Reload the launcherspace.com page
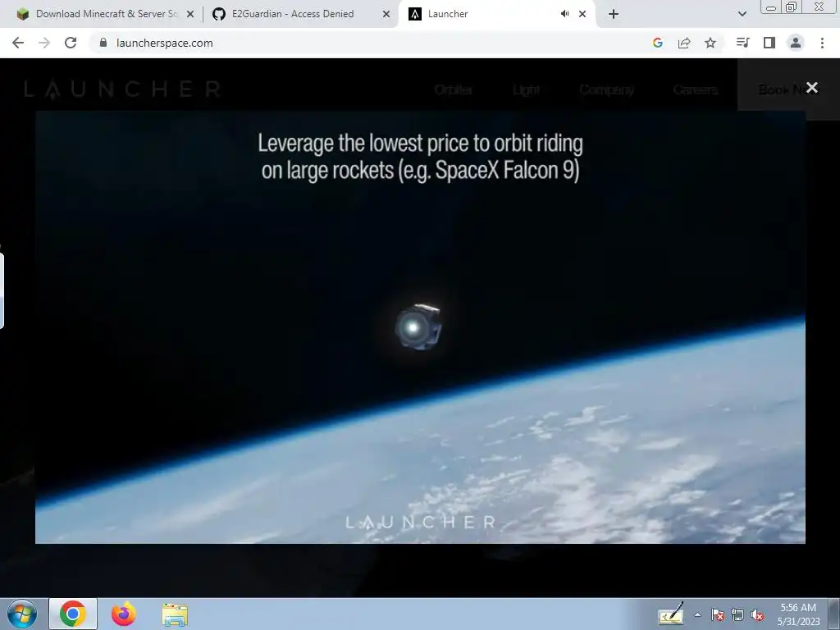 pyautogui.click(x=71, y=43)
